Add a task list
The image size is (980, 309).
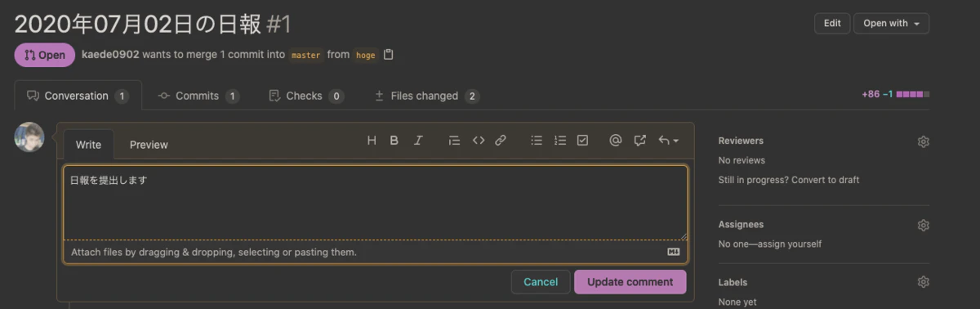coord(582,141)
